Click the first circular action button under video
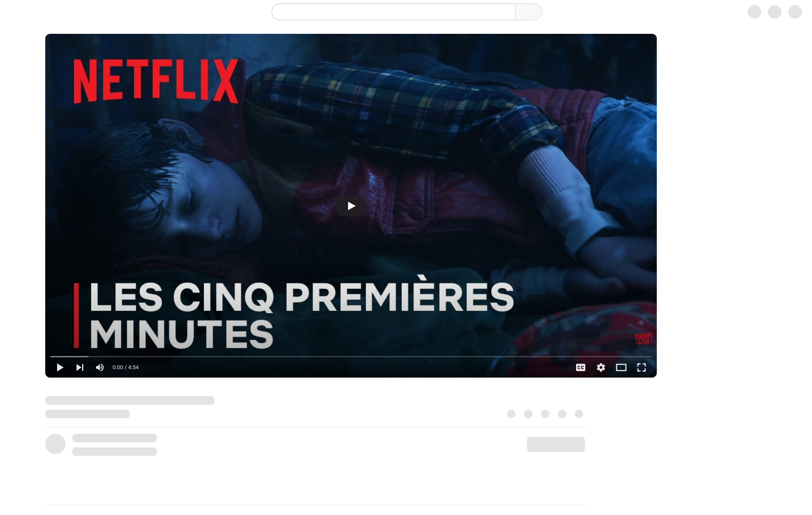The image size is (812, 515). 511,414
